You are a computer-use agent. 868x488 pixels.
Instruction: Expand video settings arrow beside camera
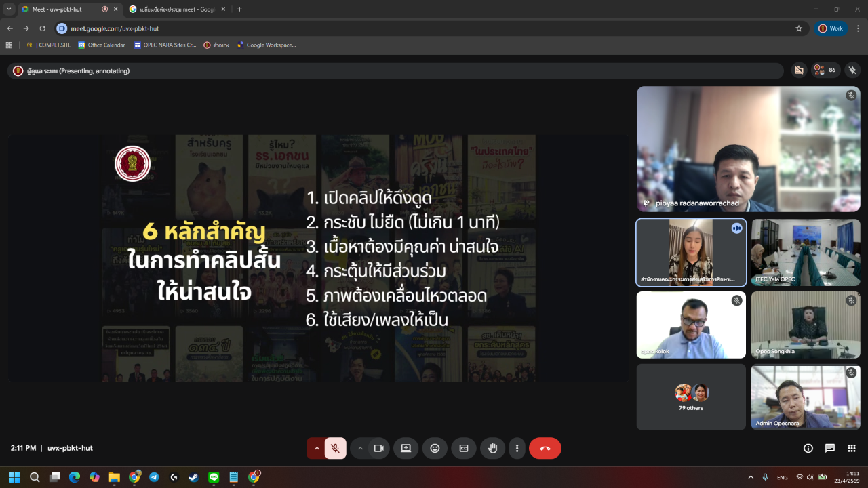point(360,448)
